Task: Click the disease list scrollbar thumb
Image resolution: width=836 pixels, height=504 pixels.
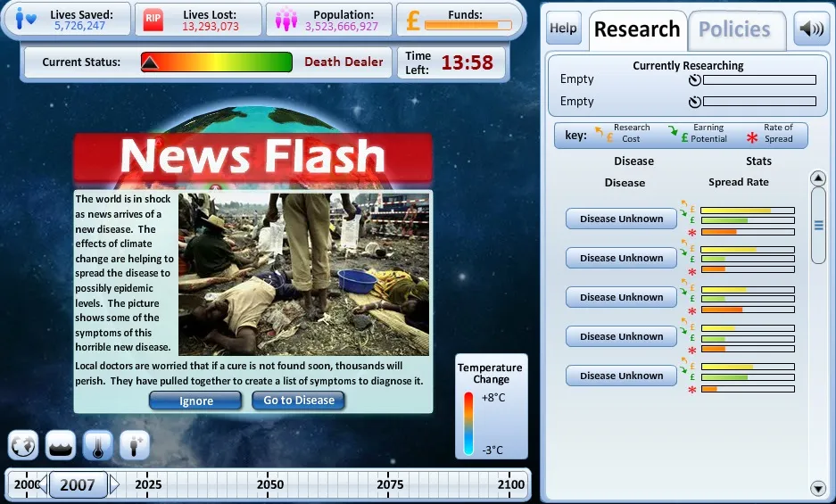Action: tap(818, 226)
